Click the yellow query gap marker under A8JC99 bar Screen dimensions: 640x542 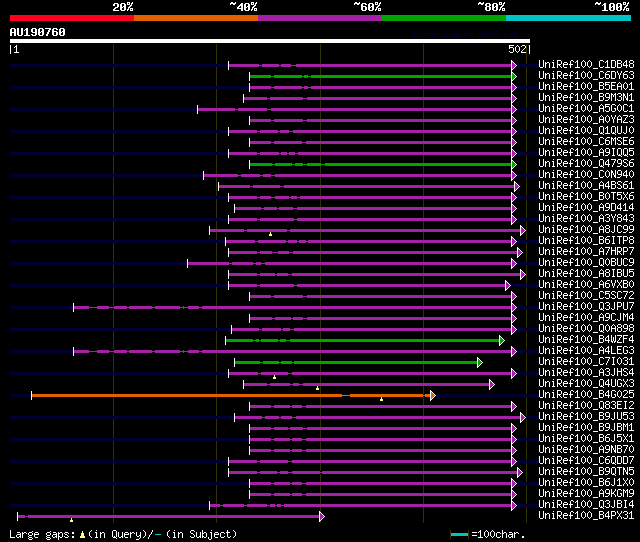pyautogui.click(x=270, y=234)
